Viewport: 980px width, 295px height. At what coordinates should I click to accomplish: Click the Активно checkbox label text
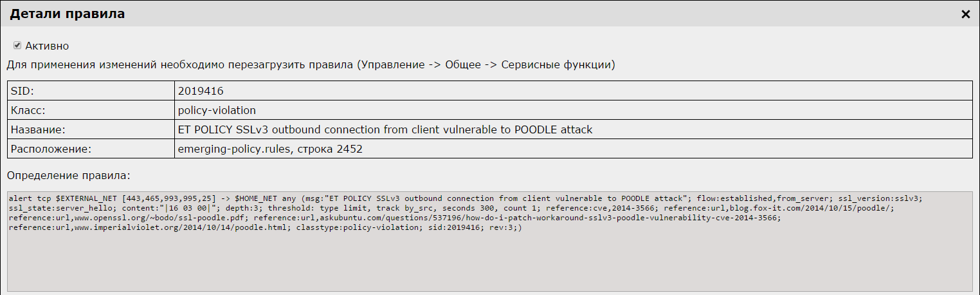coord(47,46)
